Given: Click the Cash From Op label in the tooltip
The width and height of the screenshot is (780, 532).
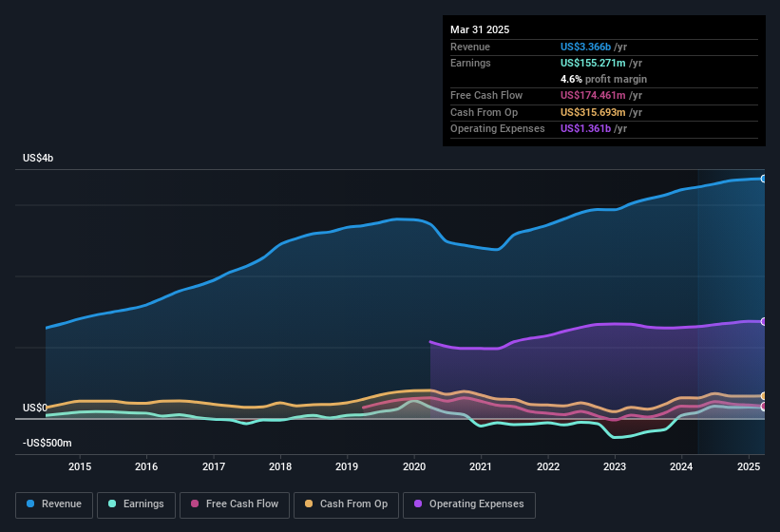Looking at the screenshot, I should tap(484, 112).
